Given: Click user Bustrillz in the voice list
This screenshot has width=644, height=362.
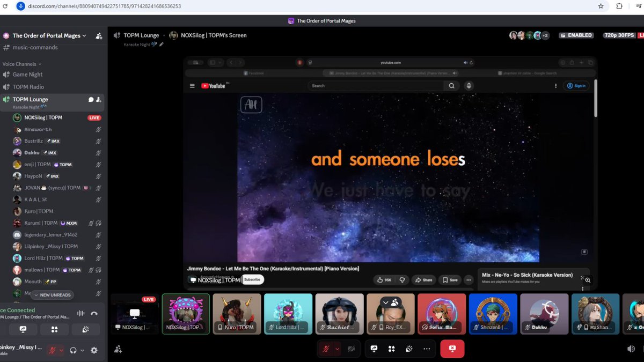Looking at the screenshot, I should coord(57,141).
